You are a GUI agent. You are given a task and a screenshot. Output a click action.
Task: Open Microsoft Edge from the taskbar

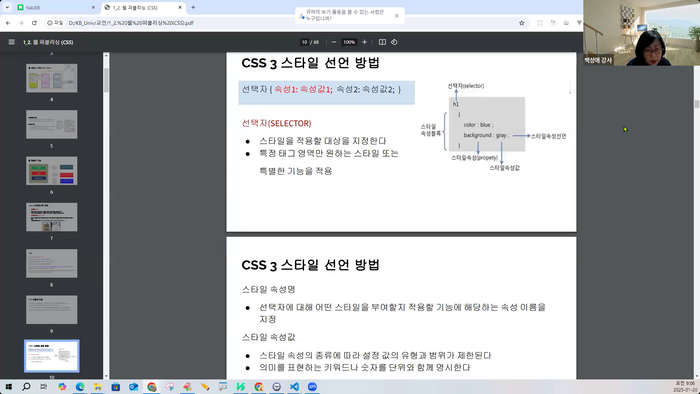coord(80,386)
